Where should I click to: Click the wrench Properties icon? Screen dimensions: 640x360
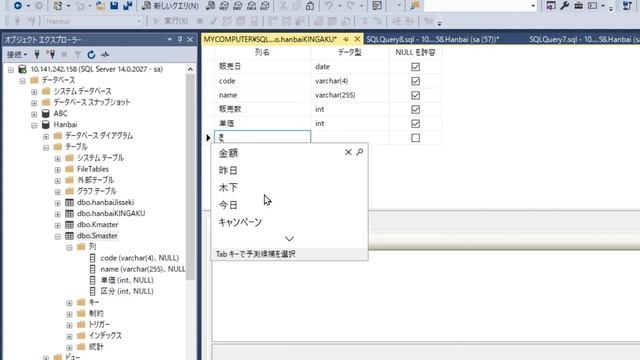(565, 6)
